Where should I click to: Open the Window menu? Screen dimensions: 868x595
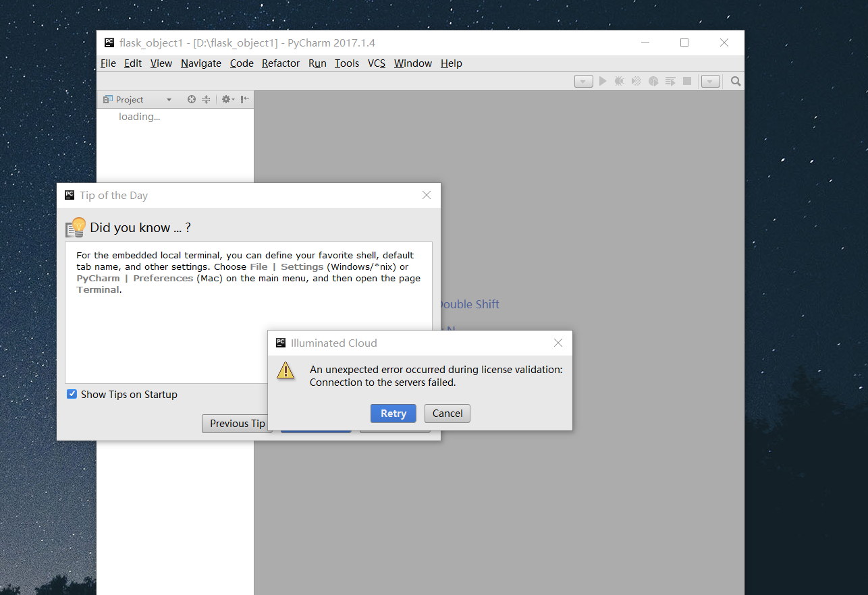413,63
